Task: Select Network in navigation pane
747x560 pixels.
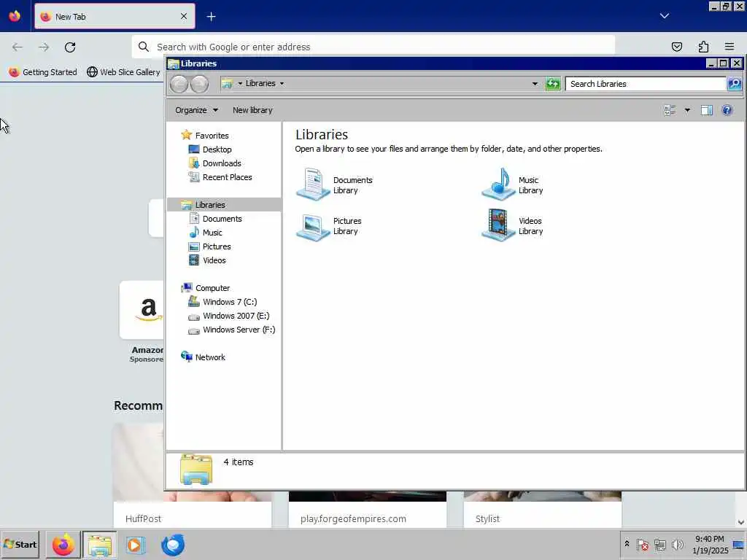Action: 209,357
